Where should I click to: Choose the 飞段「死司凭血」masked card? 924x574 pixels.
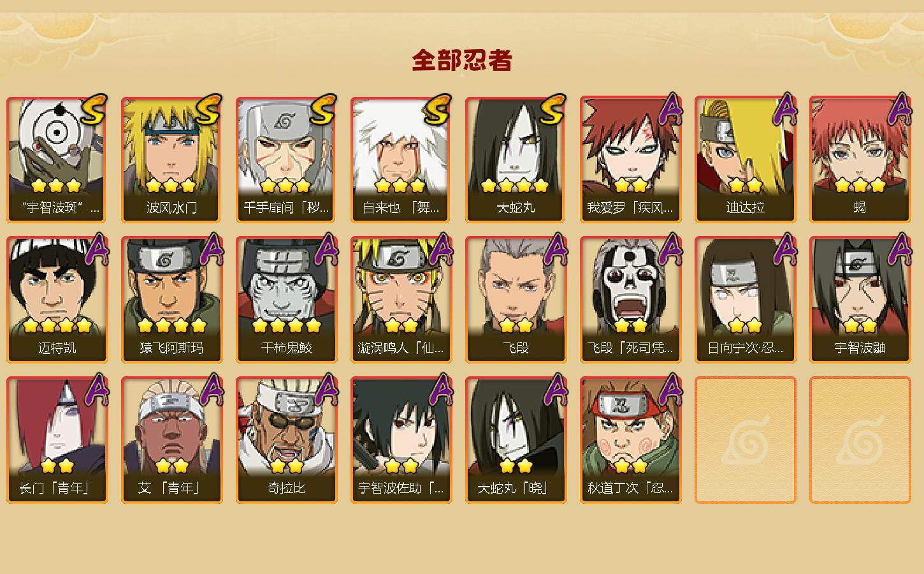pos(630,300)
